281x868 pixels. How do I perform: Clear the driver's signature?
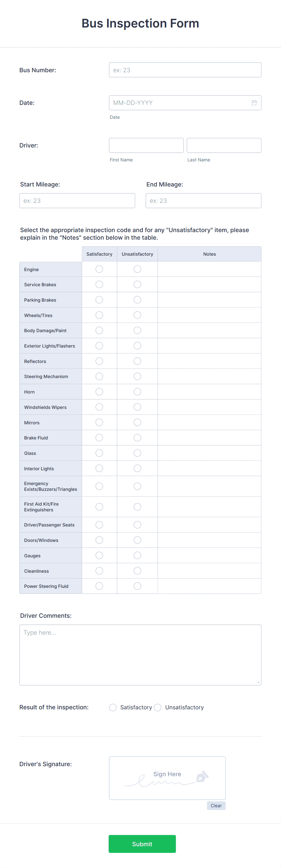point(216,805)
